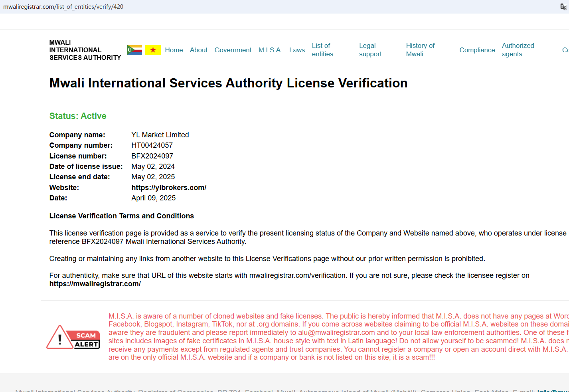Open the Authorized agents page
The width and height of the screenshot is (569, 392).
point(518,50)
